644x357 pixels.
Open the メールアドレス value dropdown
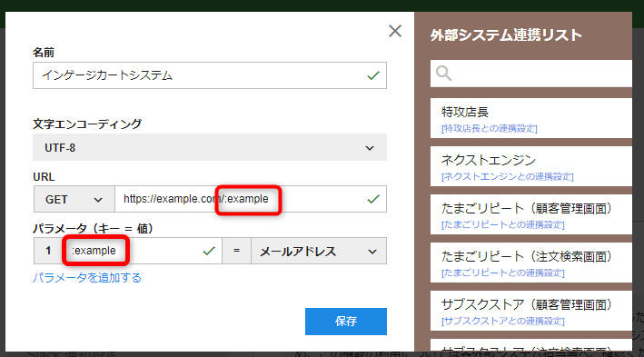[319, 251]
